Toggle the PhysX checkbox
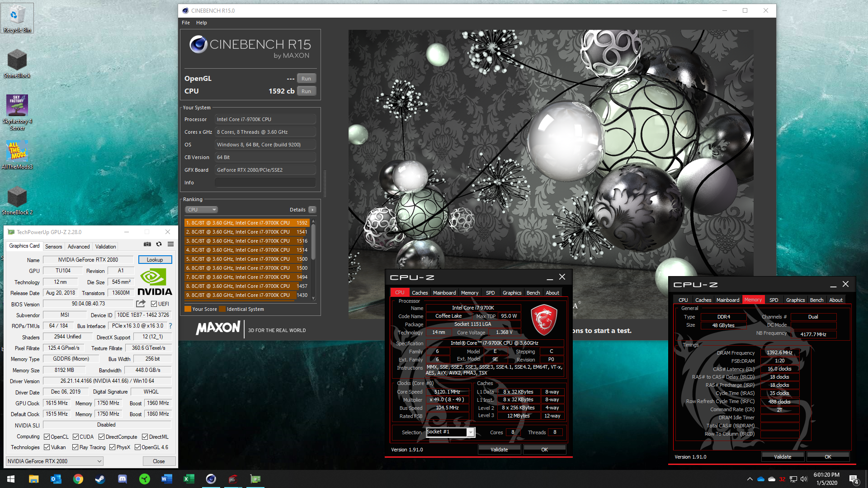Viewport: 868px width, 488px height. tap(112, 447)
